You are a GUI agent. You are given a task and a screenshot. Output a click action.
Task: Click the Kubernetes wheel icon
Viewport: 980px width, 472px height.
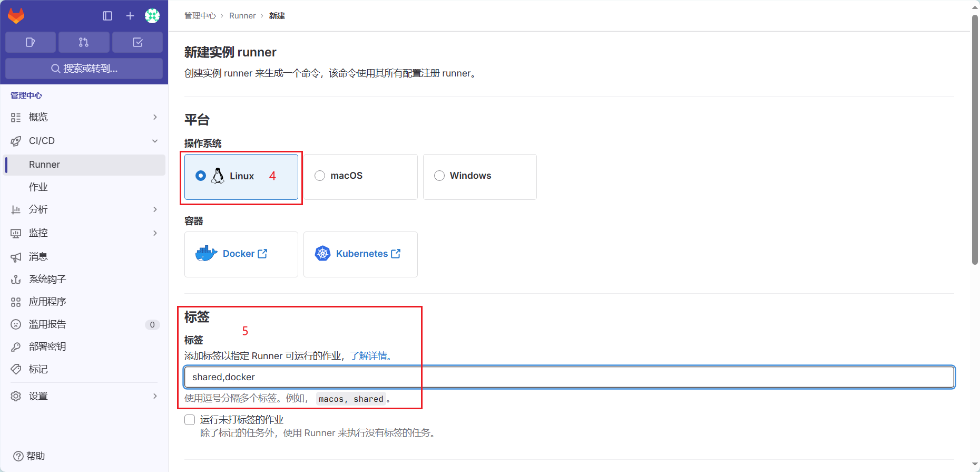click(322, 254)
